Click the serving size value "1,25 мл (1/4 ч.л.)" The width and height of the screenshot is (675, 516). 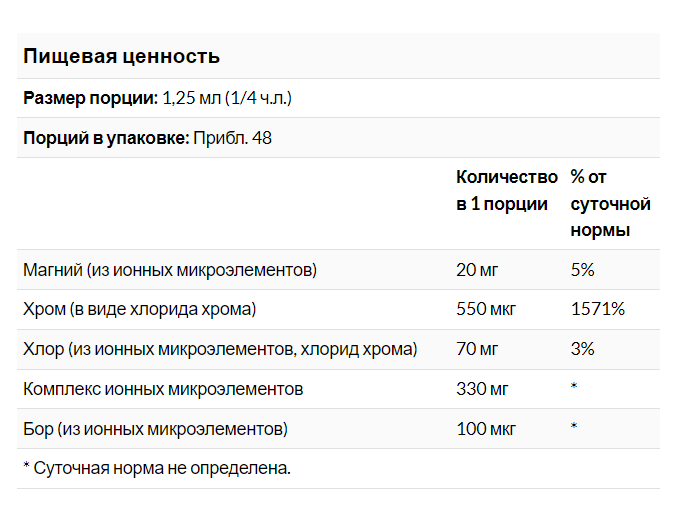226,98
